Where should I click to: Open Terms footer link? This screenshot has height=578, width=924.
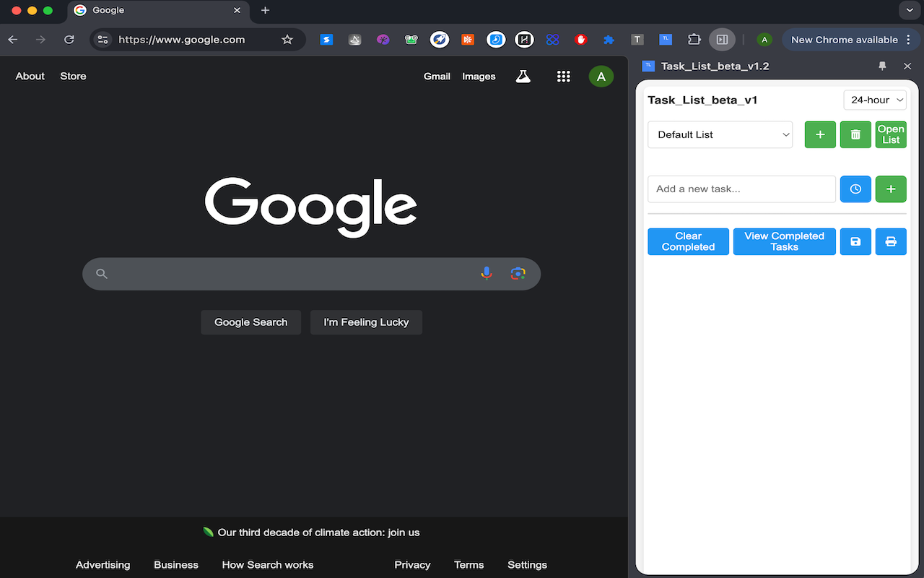pyautogui.click(x=469, y=565)
